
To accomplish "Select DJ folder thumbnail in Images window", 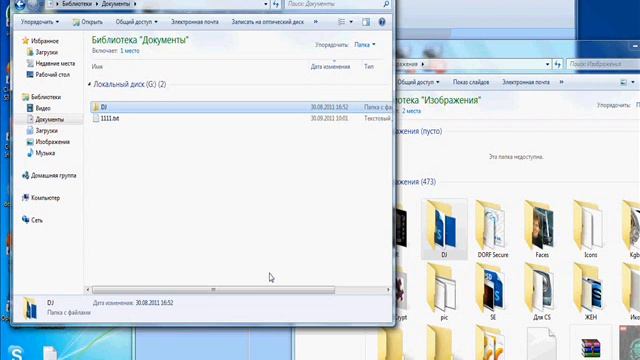I will pos(444,229).
